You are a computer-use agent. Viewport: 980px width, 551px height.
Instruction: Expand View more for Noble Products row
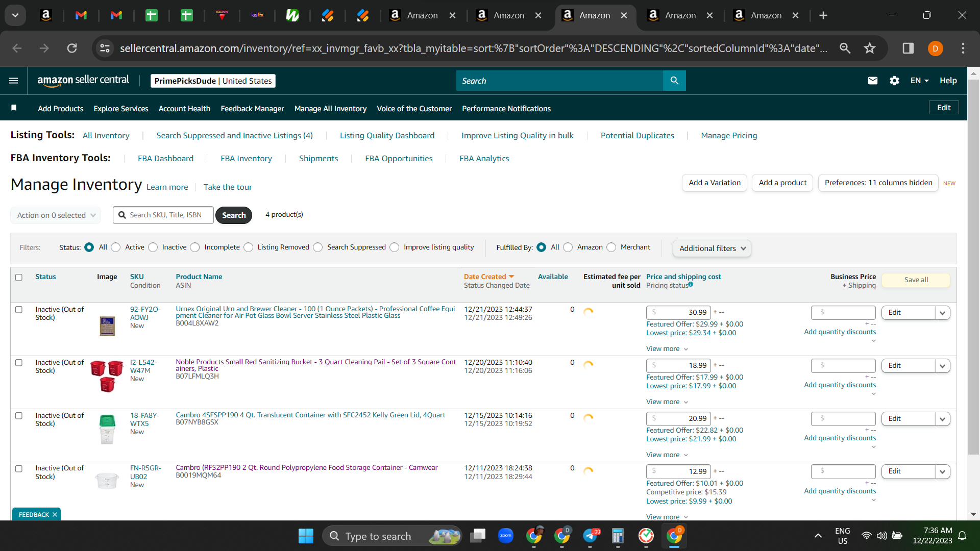tap(667, 402)
